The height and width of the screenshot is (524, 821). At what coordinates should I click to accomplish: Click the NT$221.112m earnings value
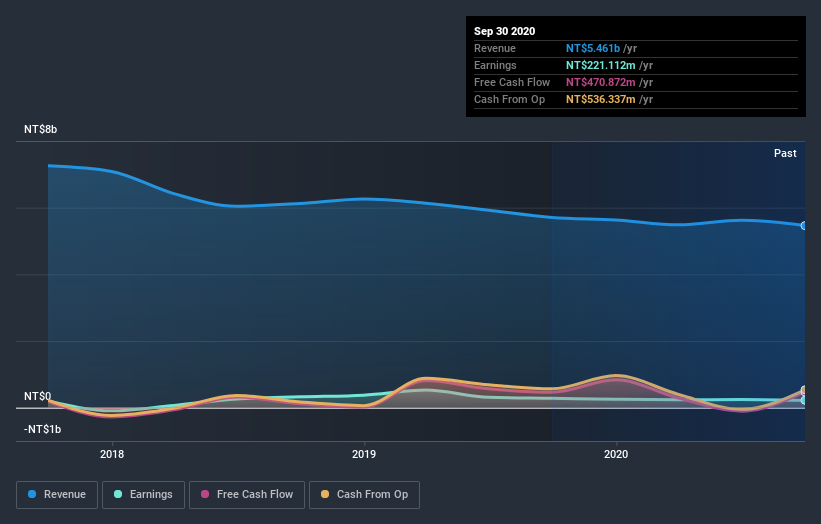point(601,65)
